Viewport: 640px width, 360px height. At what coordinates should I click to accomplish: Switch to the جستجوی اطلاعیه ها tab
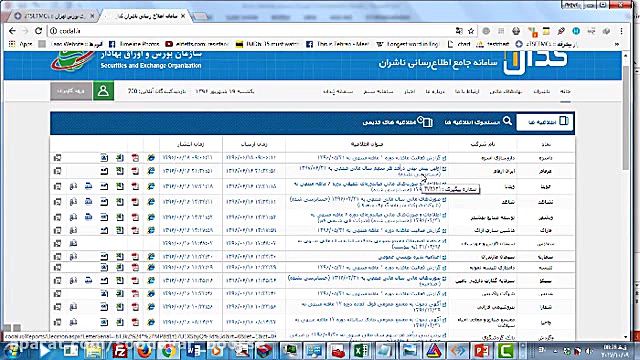[x=478, y=122]
